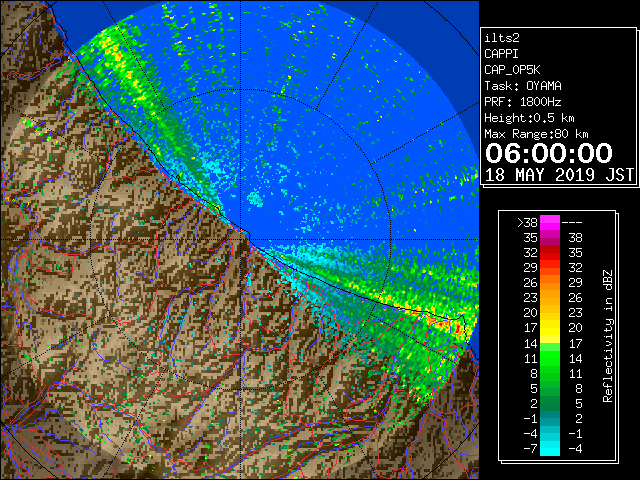Image resolution: width=640 pixels, height=480 pixels.
Task: Pick the red 32–35 dBZ legend swatch
Action: point(550,253)
